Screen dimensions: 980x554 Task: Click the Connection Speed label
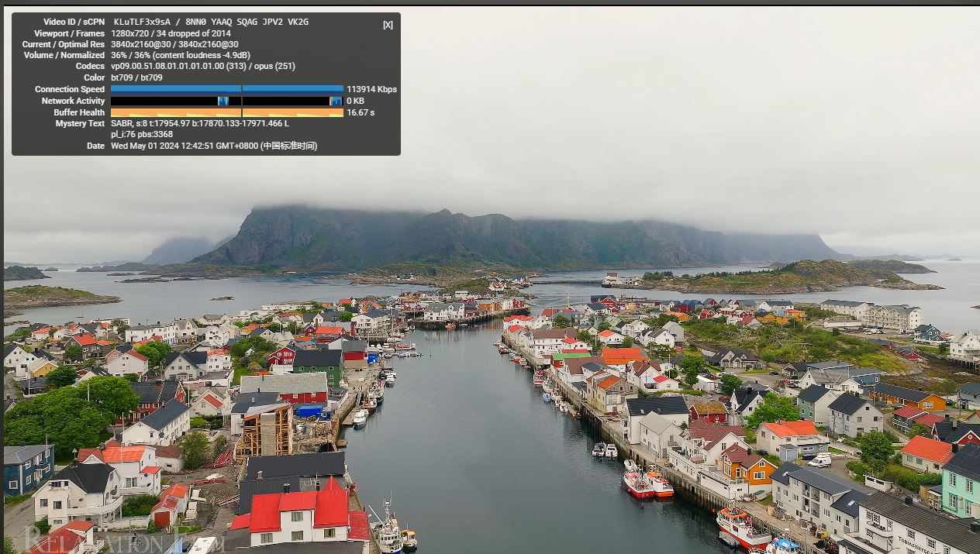click(x=70, y=89)
